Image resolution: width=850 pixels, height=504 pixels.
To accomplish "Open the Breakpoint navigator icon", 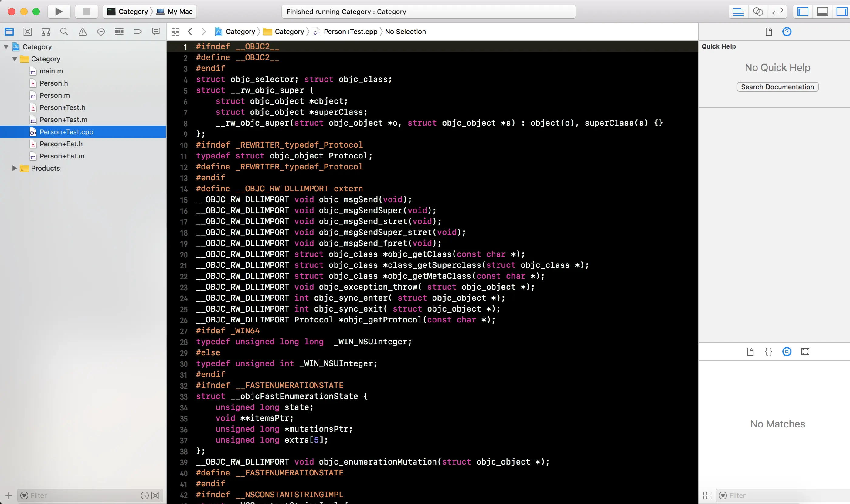I will [x=138, y=32].
